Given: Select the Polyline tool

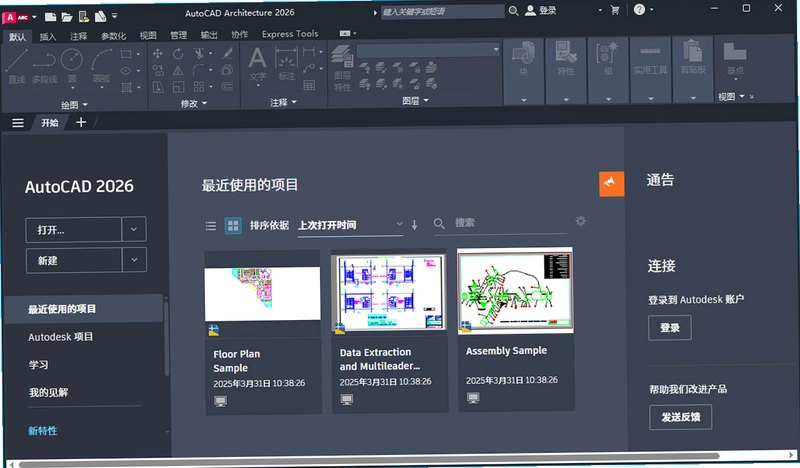Looking at the screenshot, I should pos(44,66).
